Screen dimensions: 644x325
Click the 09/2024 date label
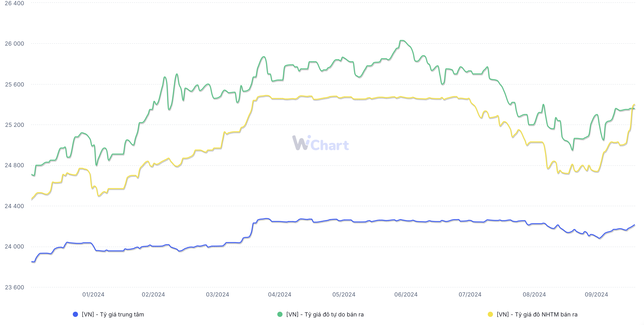coord(596,295)
